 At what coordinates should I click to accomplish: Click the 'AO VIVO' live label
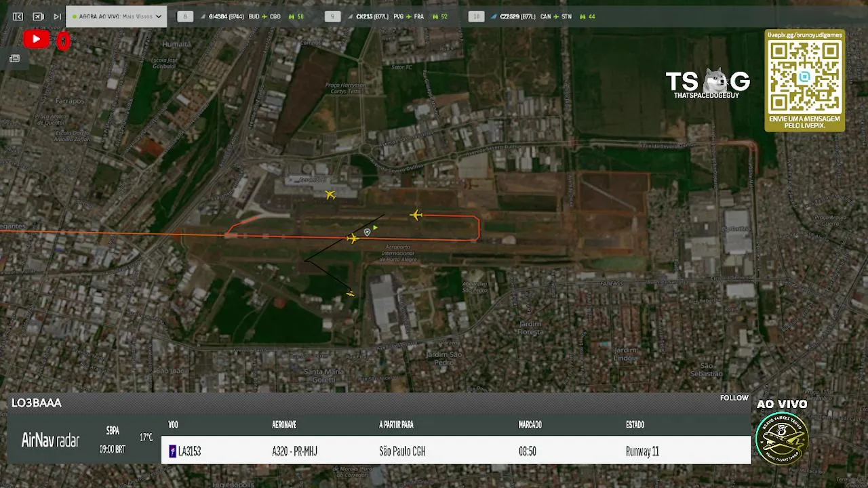point(782,404)
